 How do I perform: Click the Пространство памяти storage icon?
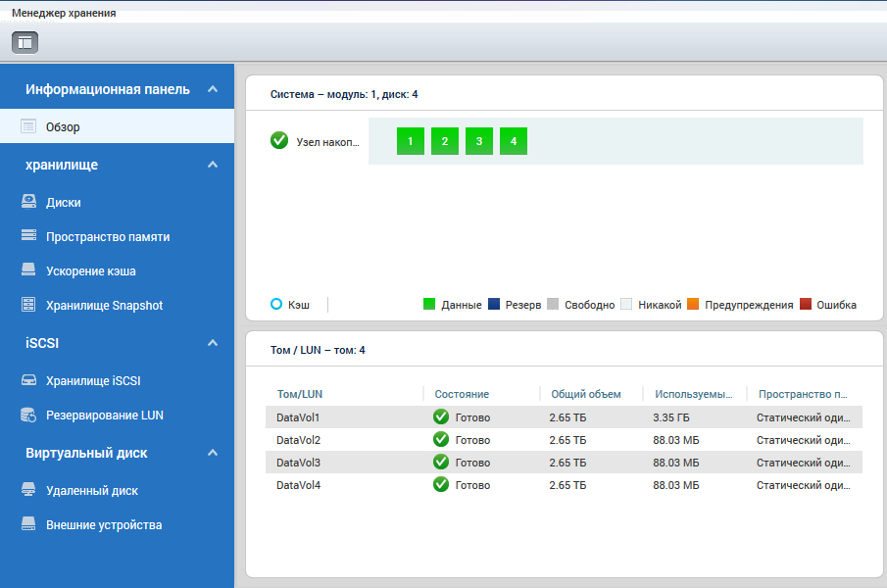point(28,237)
